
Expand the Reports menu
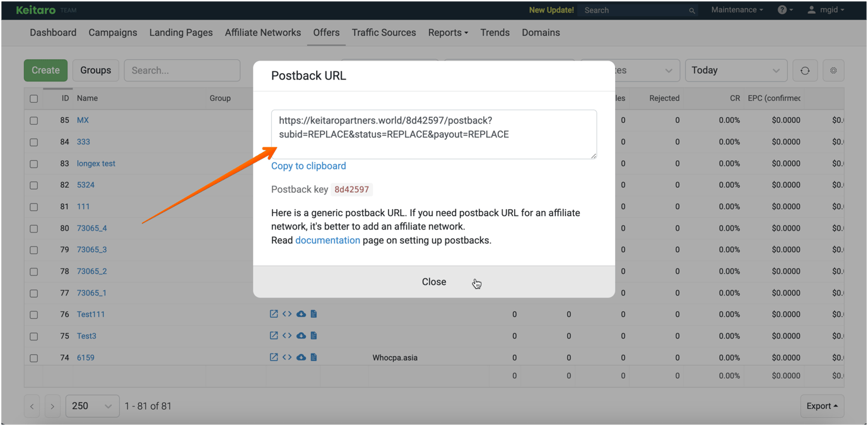point(448,32)
